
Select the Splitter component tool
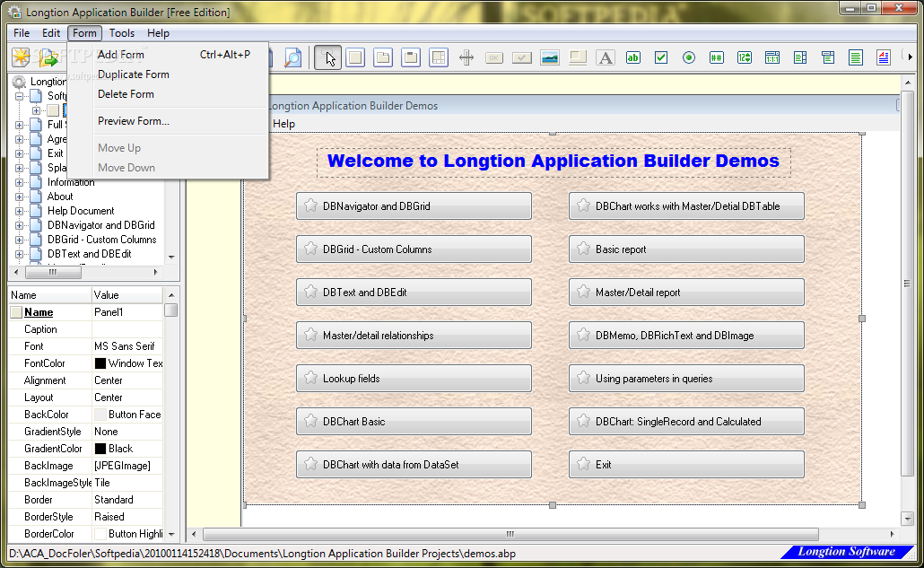[466, 57]
